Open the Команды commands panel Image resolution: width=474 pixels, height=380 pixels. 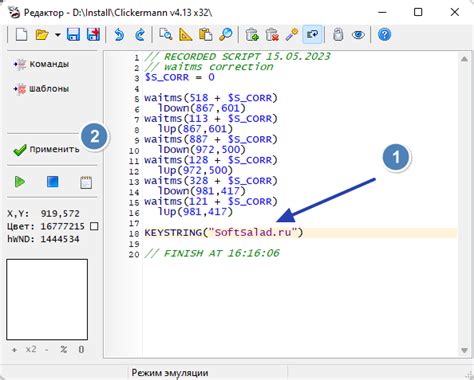pyautogui.click(x=41, y=64)
